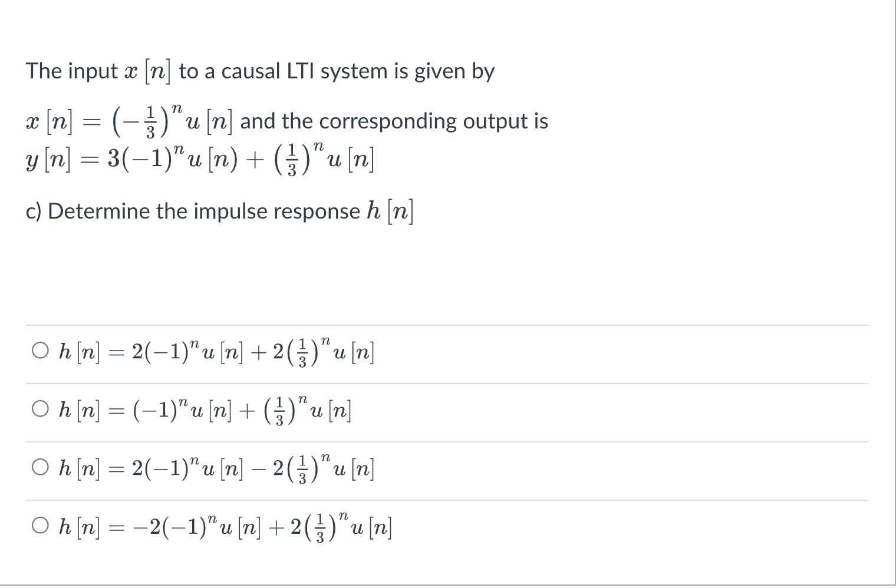Click the formula defining y[n]
The image size is (896, 588).
coord(200,157)
